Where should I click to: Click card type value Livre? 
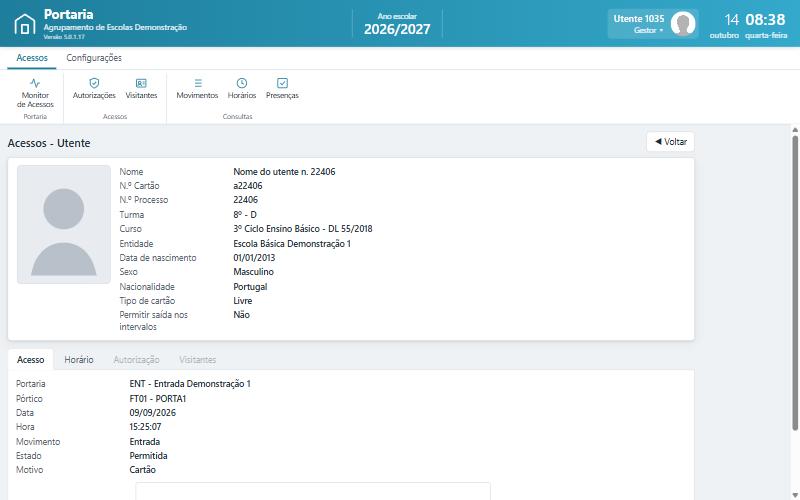coord(242,301)
